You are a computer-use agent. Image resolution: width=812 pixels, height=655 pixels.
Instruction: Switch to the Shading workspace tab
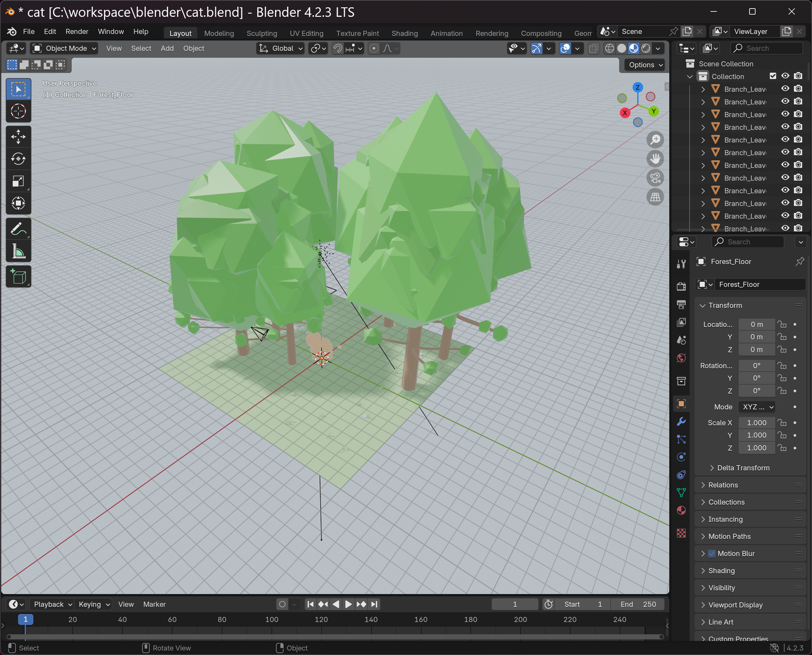coord(404,33)
